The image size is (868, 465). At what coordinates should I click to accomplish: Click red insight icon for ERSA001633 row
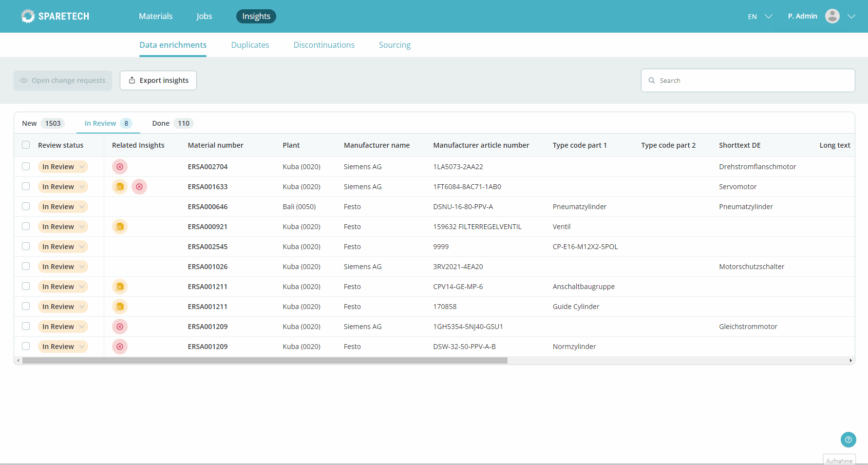(139, 187)
